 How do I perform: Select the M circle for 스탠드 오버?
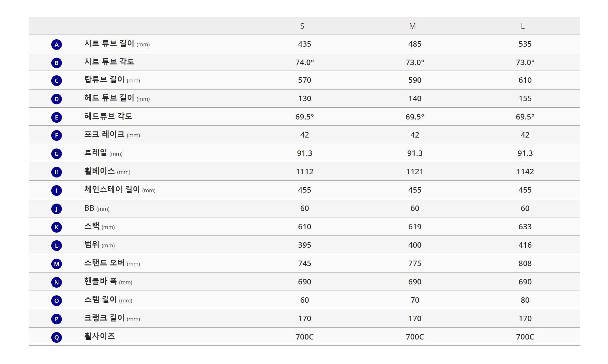pyautogui.click(x=56, y=264)
